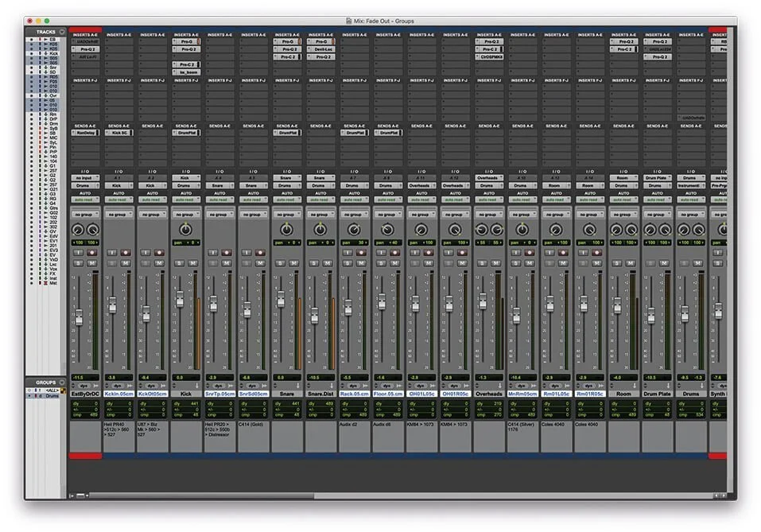Select the Drums group in the Groups list
The height and width of the screenshot is (532, 761).
tap(51, 395)
